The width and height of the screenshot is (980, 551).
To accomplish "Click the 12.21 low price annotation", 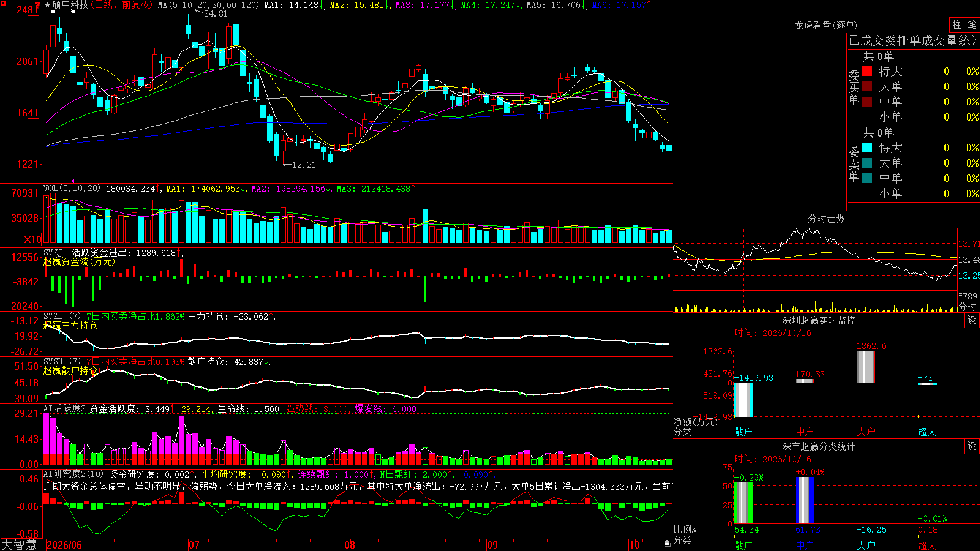I will (304, 165).
